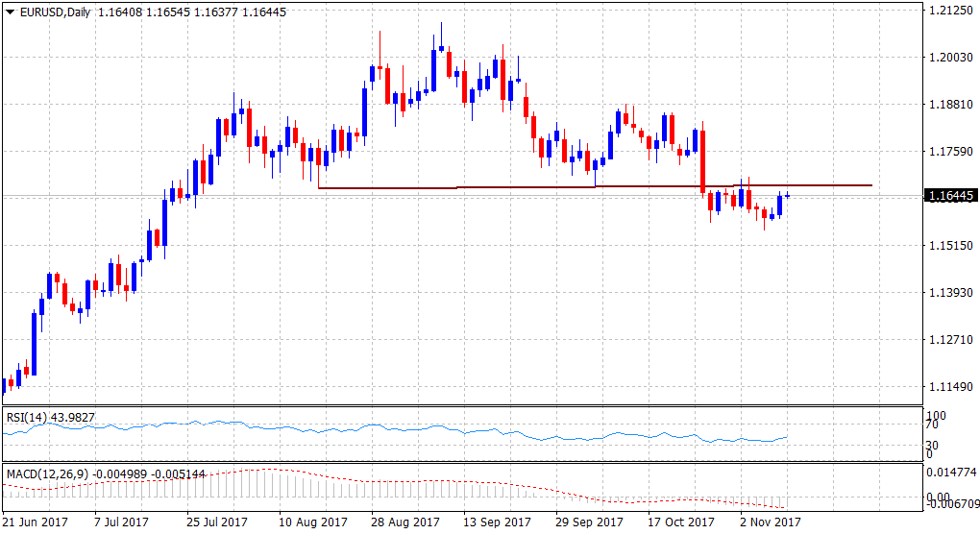Click the 1.11490 price axis label
This screenshot has height=534, width=980.
950,387
